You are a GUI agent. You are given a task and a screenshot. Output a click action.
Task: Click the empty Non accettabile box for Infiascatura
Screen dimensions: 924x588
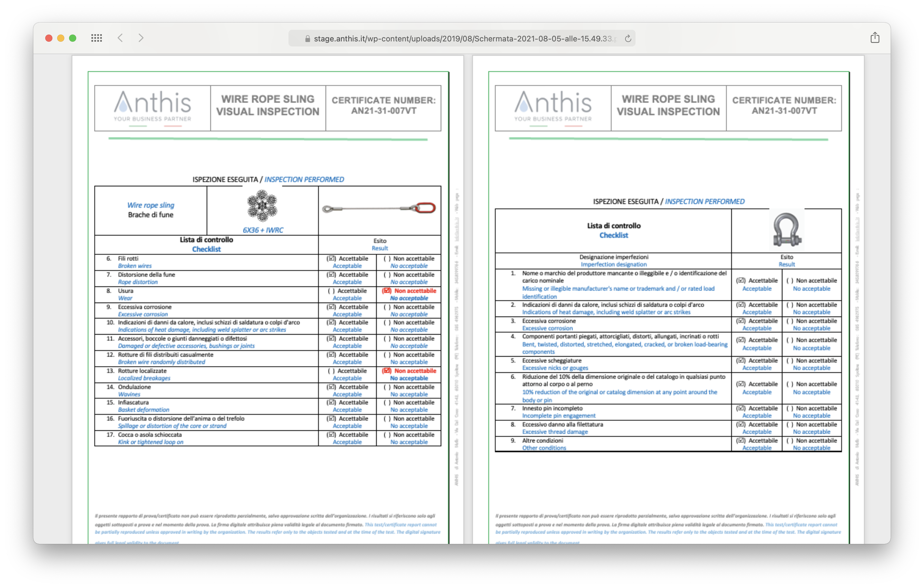[x=387, y=402]
